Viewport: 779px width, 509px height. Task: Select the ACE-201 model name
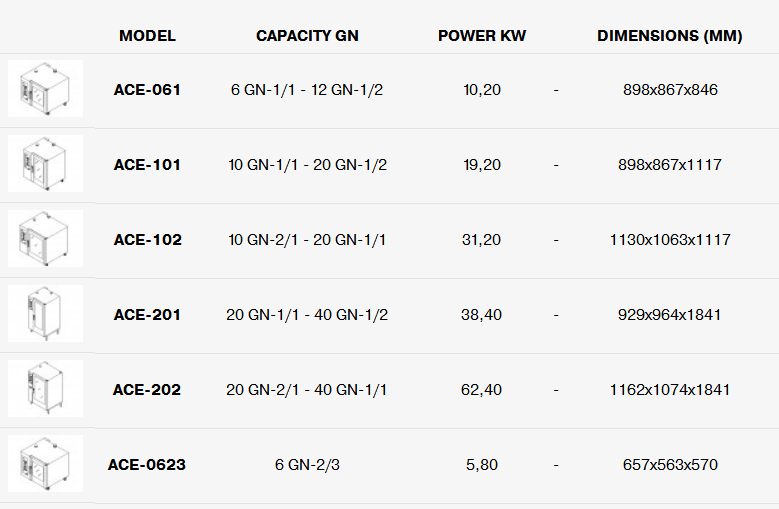click(147, 315)
